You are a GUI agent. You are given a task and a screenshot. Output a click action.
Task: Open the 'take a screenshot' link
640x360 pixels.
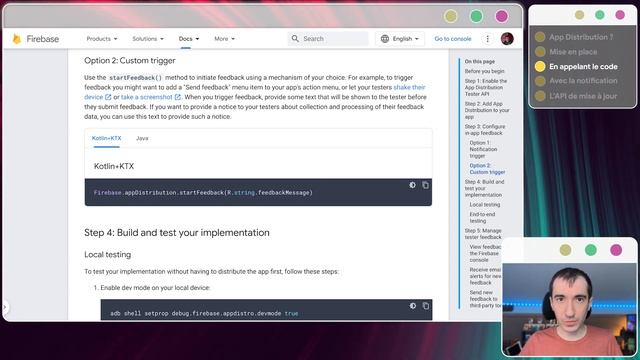[147, 97]
